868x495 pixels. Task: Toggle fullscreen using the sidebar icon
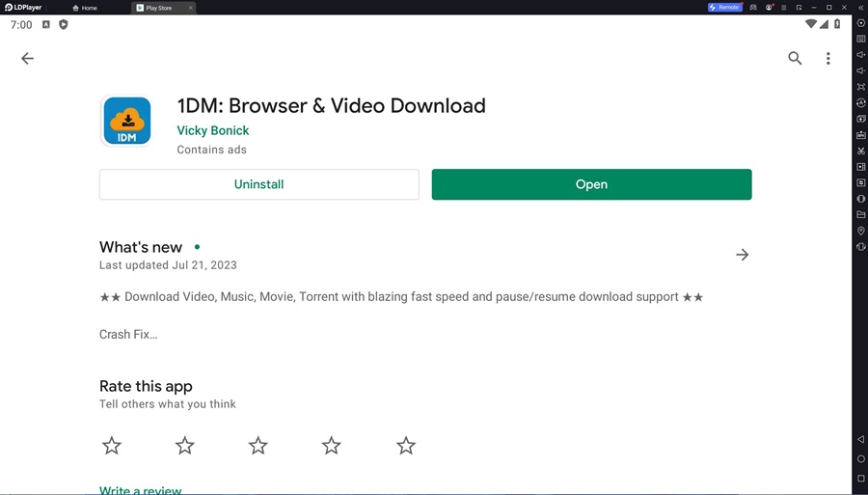(x=861, y=87)
